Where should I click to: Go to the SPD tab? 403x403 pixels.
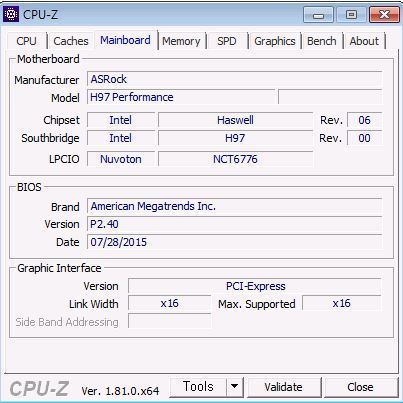[x=227, y=41]
